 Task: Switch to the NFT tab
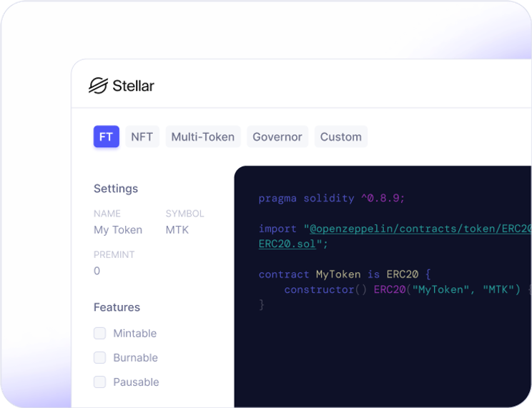(x=142, y=136)
